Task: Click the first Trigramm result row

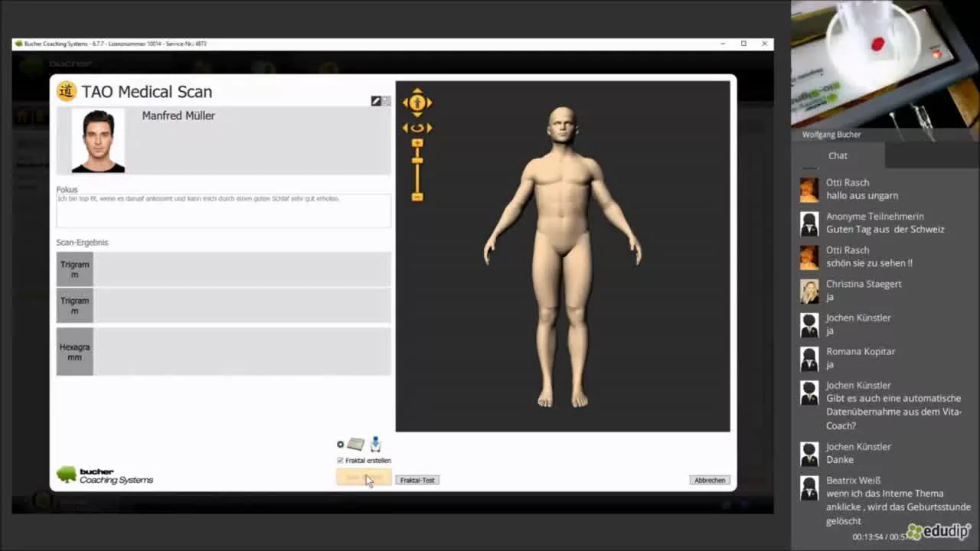Action: click(224, 269)
